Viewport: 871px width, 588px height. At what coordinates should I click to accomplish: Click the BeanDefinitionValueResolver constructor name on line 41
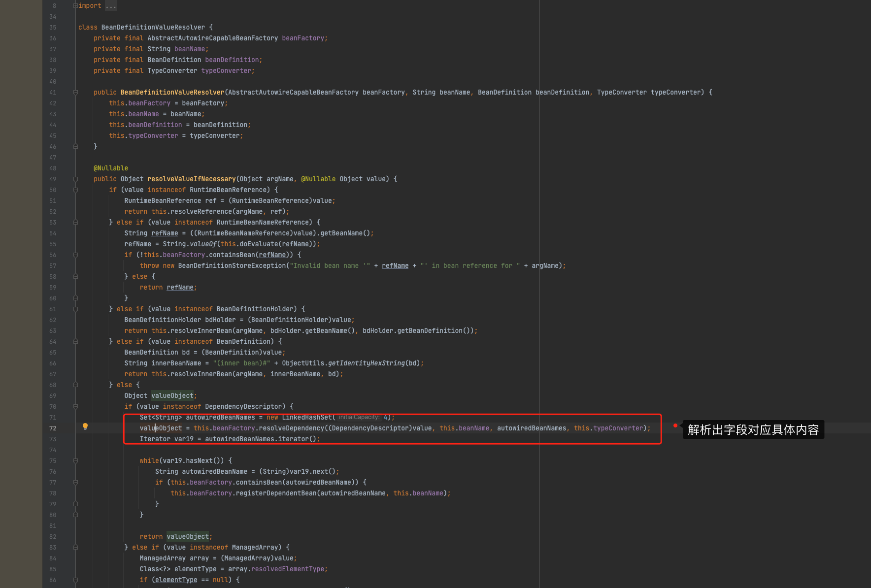click(x=172, y=93)
